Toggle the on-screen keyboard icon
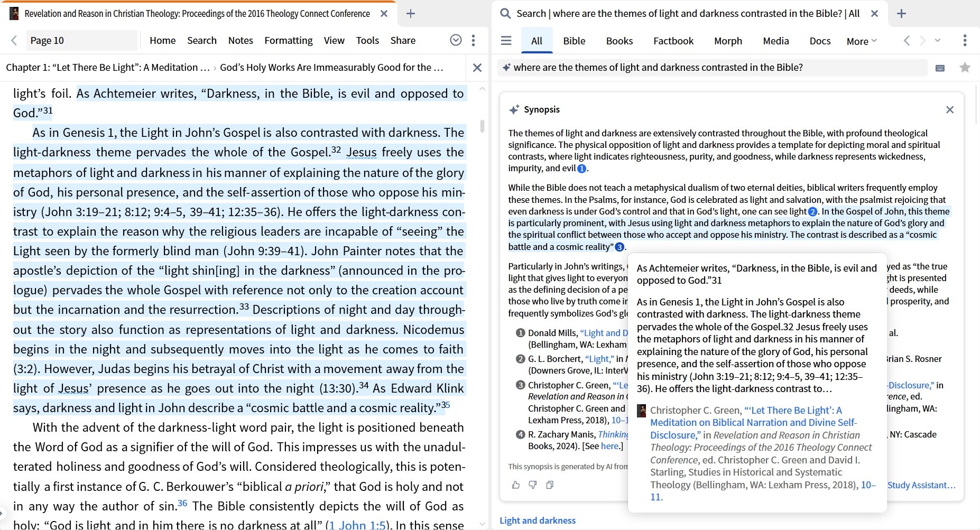The width and height of the screenshot is (980, 530). [940, 68]
